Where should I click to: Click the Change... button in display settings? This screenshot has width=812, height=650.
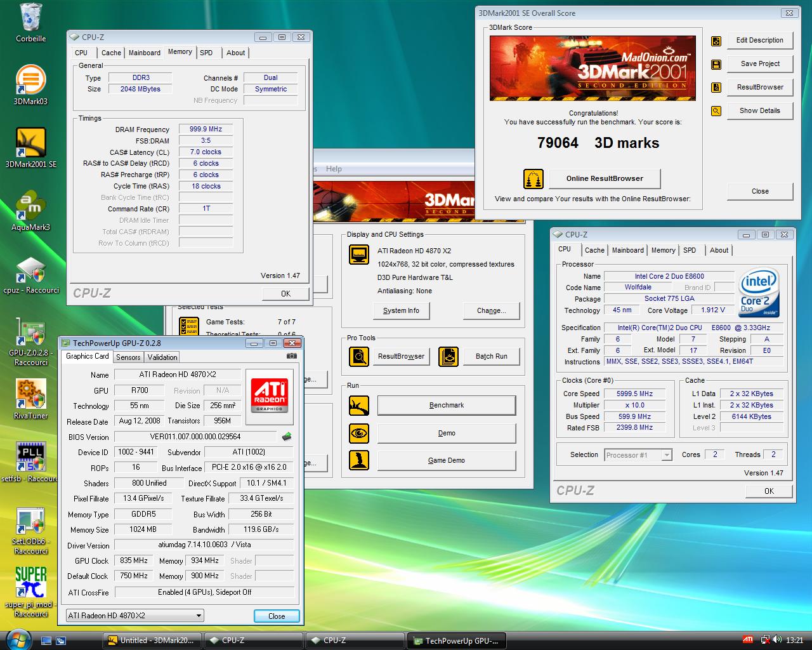click(x=491, y=311)
